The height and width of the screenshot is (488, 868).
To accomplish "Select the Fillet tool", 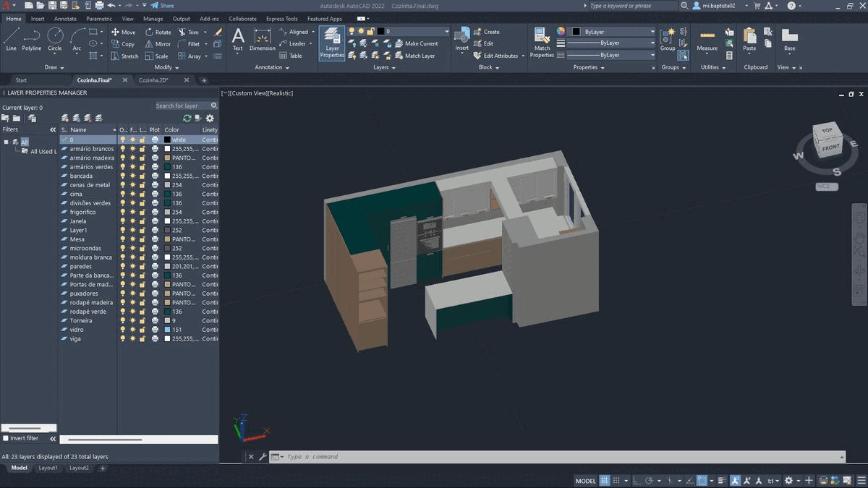I will 189,44.
